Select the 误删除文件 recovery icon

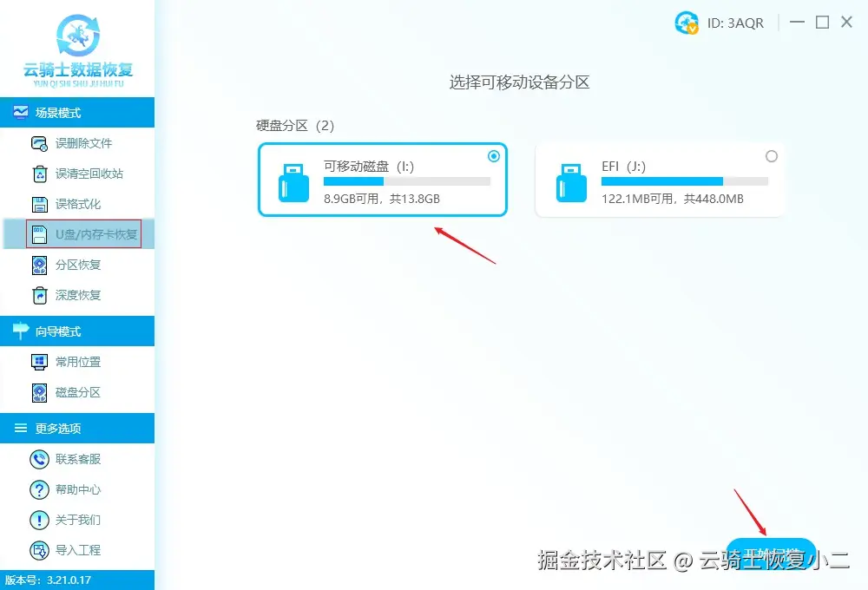coord(39,143)
